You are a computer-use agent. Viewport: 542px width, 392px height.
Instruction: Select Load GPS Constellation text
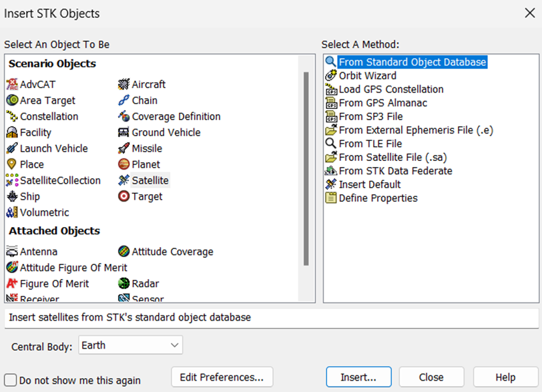point(391,89)
